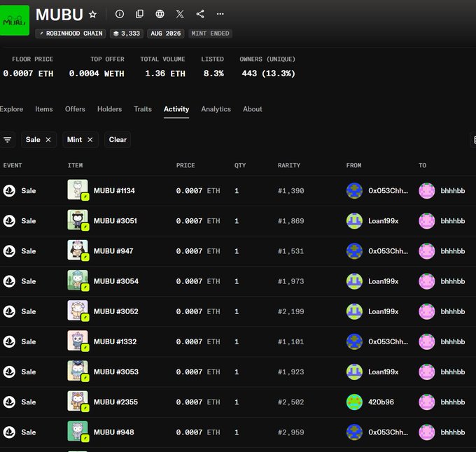Open seller Loan199x profile on MUBU #3054 row

(x=384, y=281)
